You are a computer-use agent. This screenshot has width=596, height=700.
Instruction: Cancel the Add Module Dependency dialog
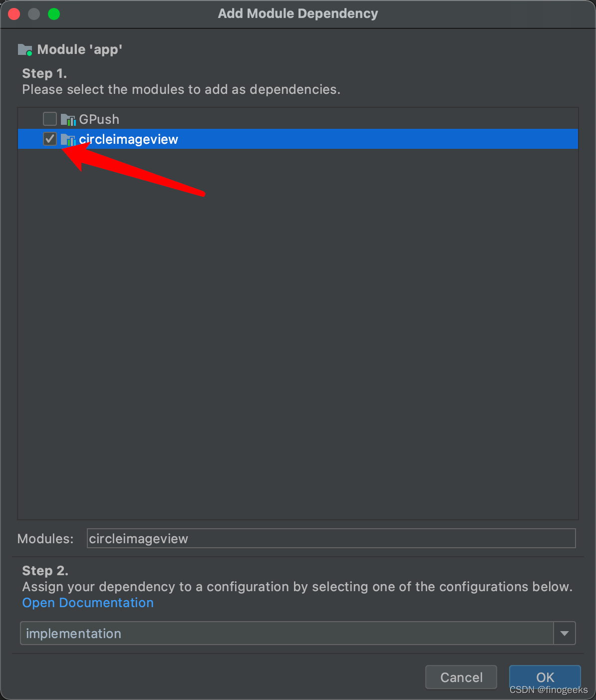[460, 677]
